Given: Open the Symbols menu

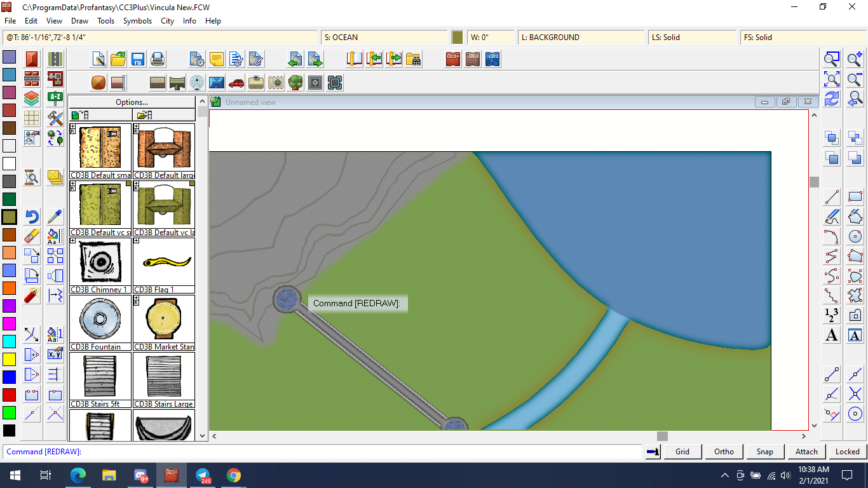Looking at the screenshot, I should coord(137,21).
